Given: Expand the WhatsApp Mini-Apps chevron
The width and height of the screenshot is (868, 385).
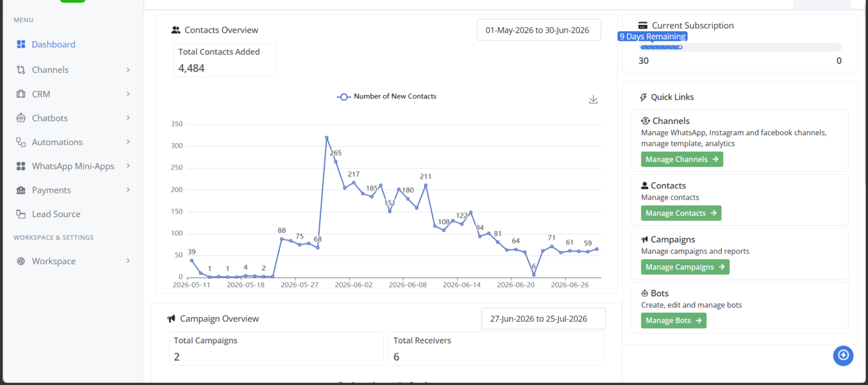Looking at the screenshot, I should 128,166.
